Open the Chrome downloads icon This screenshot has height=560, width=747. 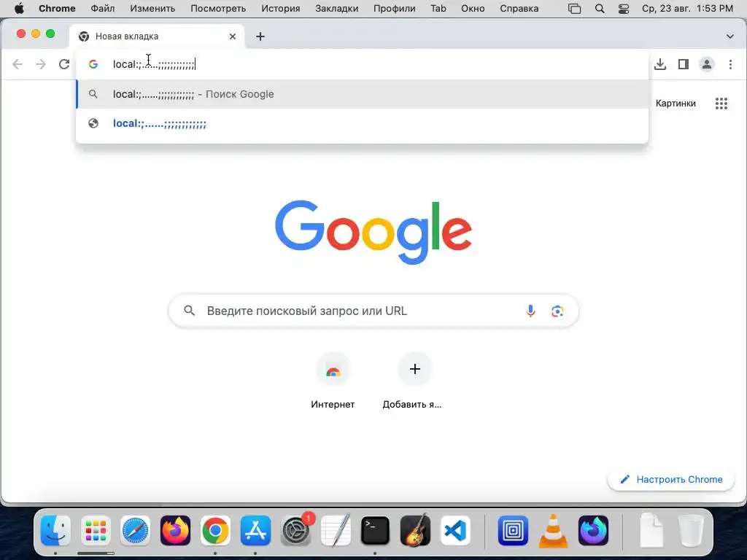pos(659,64)
